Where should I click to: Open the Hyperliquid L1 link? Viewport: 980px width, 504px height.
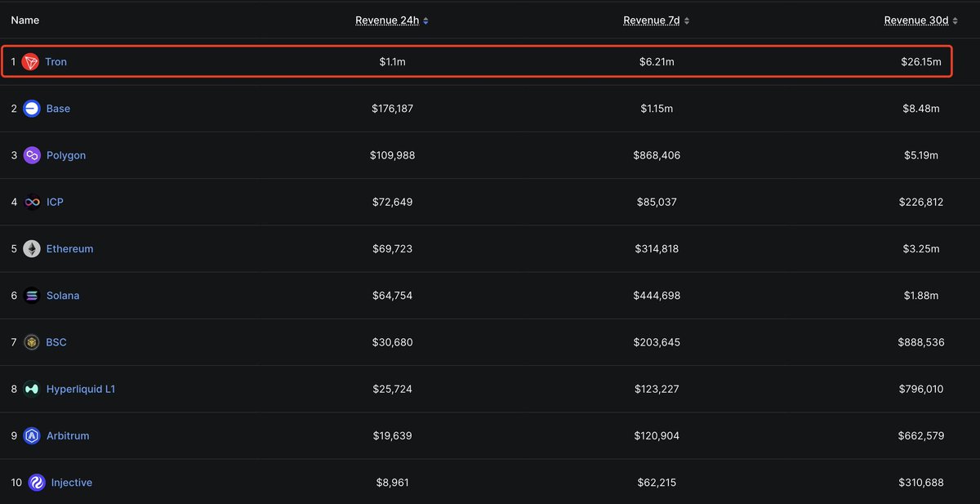81,390
